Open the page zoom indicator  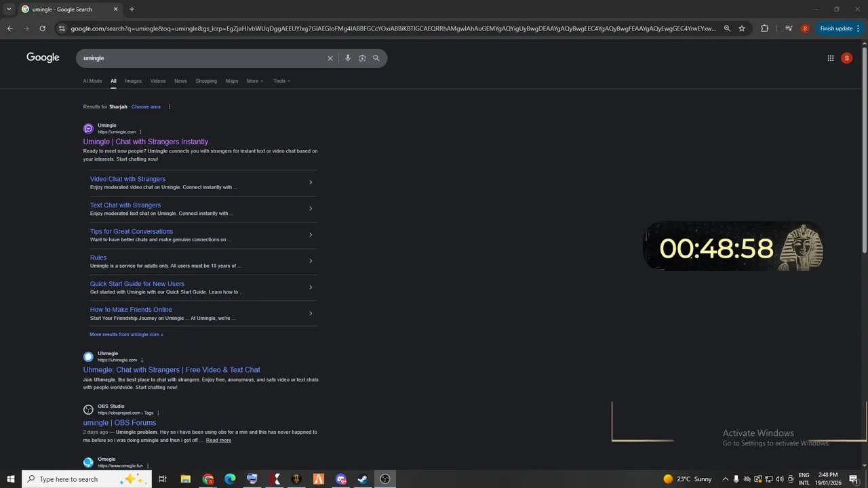point(727,28)
